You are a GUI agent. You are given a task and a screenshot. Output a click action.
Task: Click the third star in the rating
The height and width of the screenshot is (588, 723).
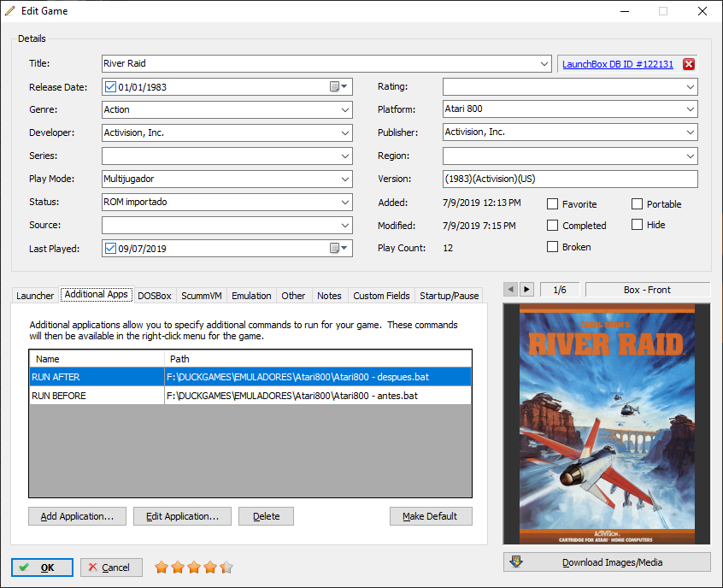click(194, 567)
